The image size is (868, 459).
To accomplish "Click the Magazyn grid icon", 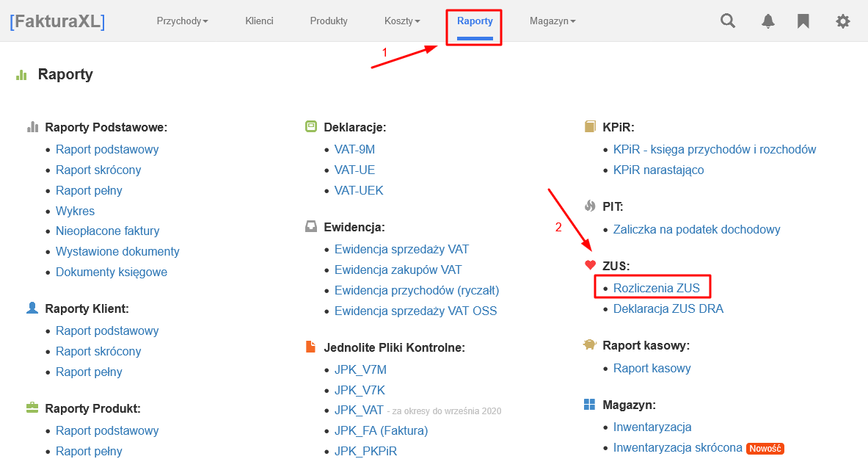I will click(590, 405).
